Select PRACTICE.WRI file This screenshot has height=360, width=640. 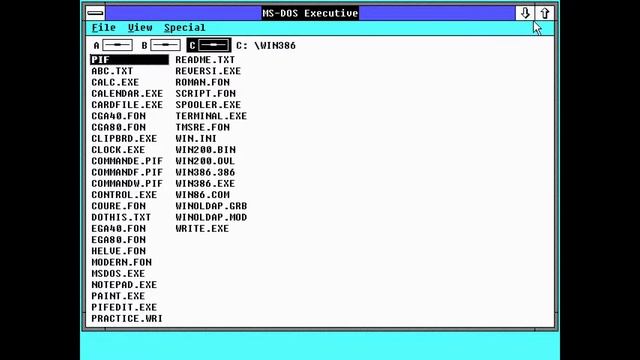(x=127, y=318)
